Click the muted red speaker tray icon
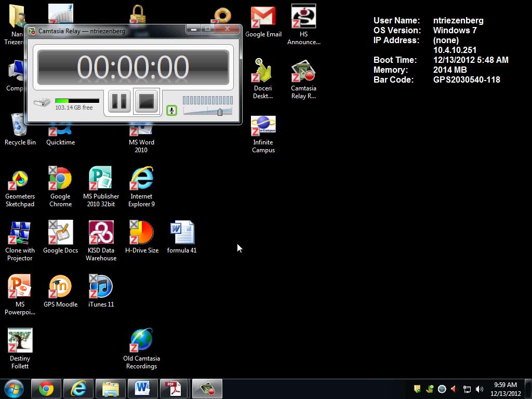 tap(454, 389)
